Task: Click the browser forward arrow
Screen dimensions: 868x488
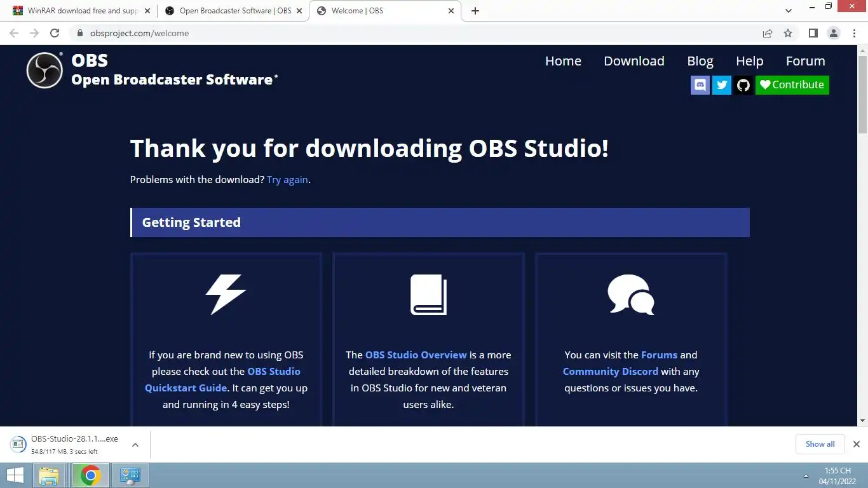Action: pyautogui.click(x=34, y=33)
